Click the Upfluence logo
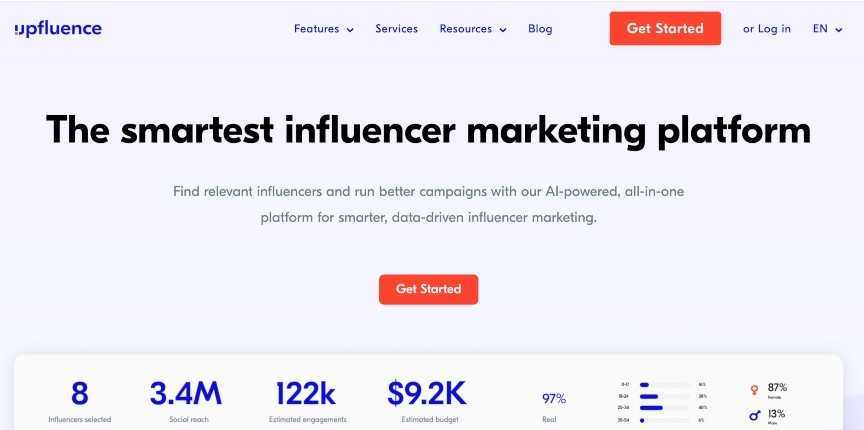Viewport: 864px width, 430px height. coord(58,28)
